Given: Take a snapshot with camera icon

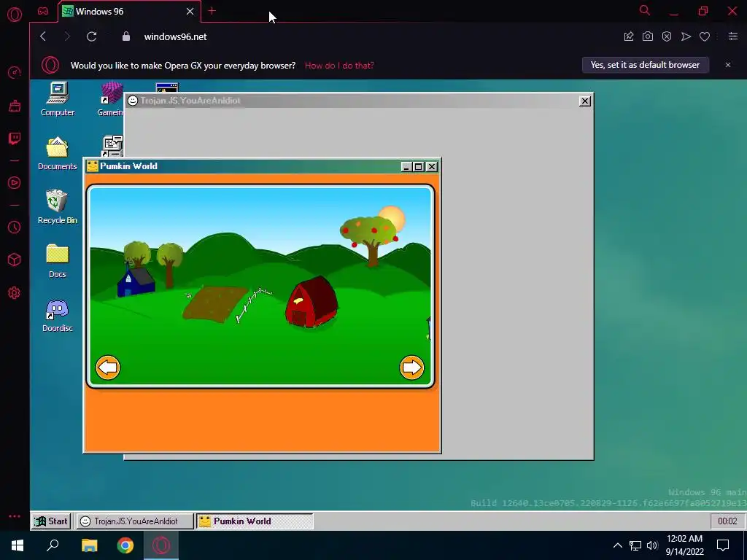Looking at the screenshot, I should [x=648, y=36].
